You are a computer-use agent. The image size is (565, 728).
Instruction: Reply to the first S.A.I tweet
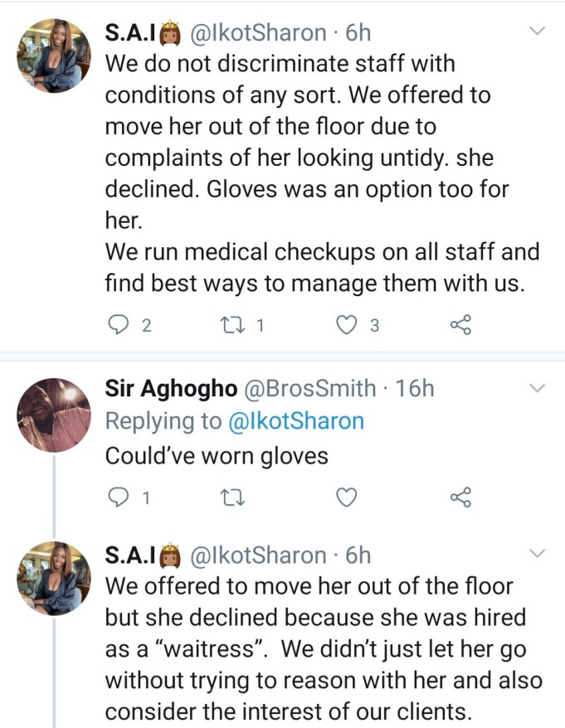coord(118,325)
